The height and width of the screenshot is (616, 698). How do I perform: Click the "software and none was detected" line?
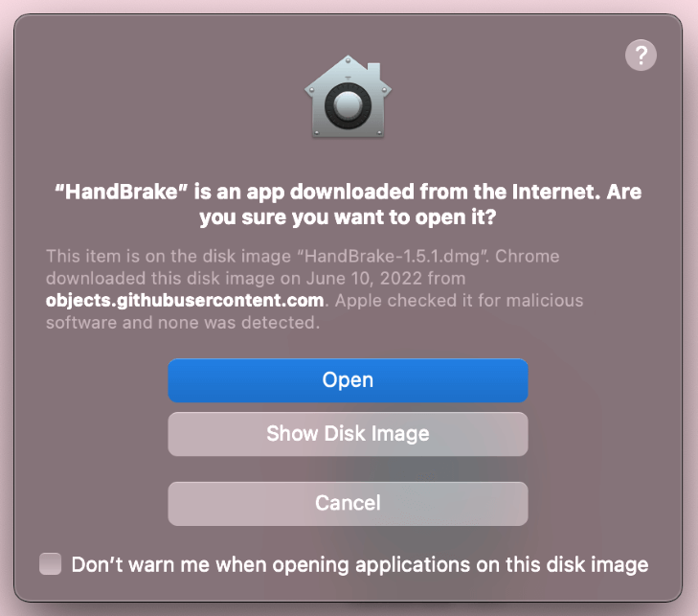tap(183, 323)
